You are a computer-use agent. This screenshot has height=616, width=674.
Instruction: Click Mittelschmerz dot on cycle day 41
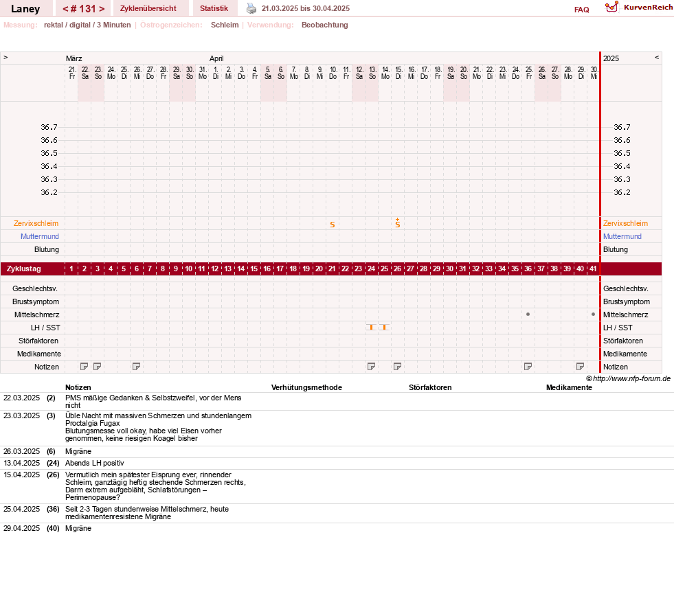pyautogui.click(x=593, y=315)
